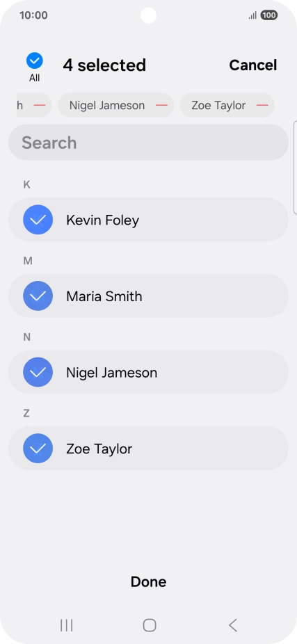Select the Kevin Foley contact name
Viewport: 297px width, 644px height.
[x=103, y=220]
